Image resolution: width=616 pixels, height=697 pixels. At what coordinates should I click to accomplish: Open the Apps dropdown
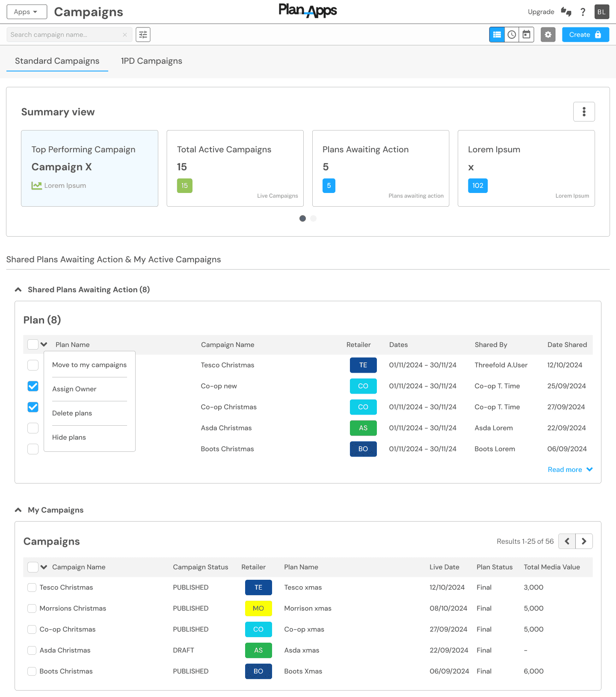(27, 12)
